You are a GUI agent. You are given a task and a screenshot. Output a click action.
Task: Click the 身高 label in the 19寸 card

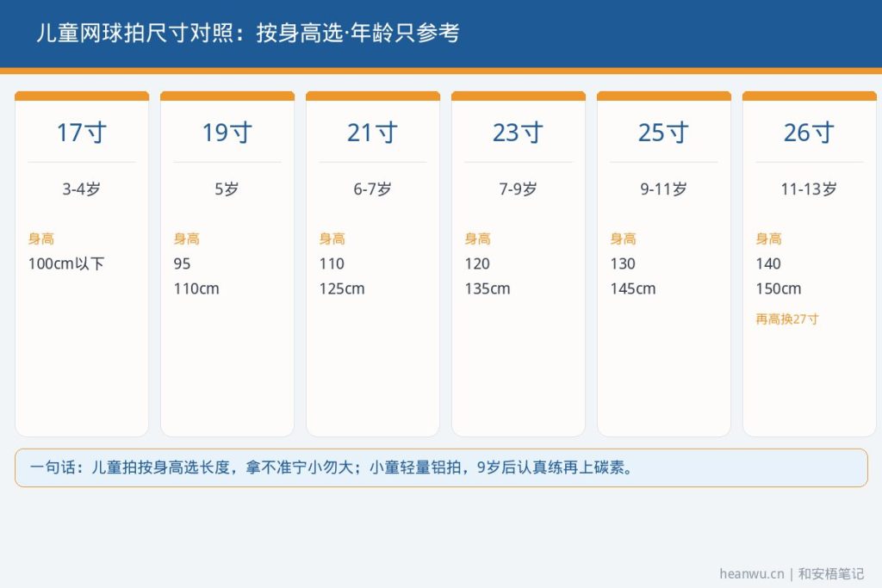187,239
